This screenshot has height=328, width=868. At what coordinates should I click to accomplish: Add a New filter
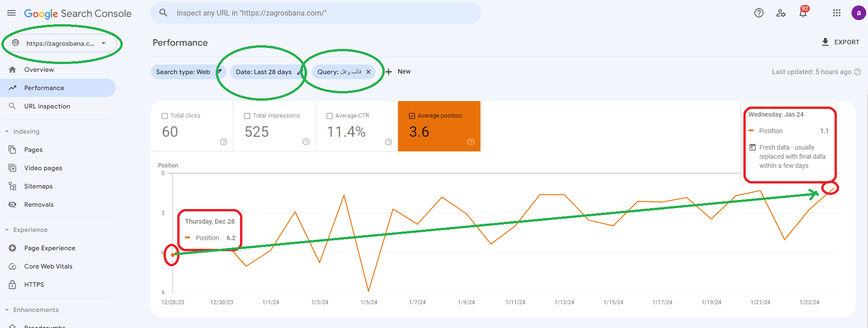(398, 72)
